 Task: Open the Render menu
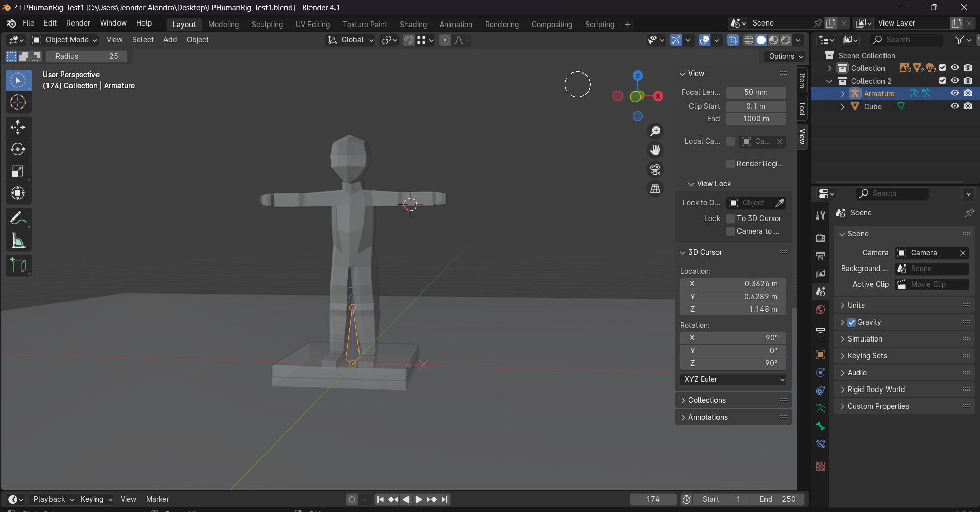click(78, 23)
